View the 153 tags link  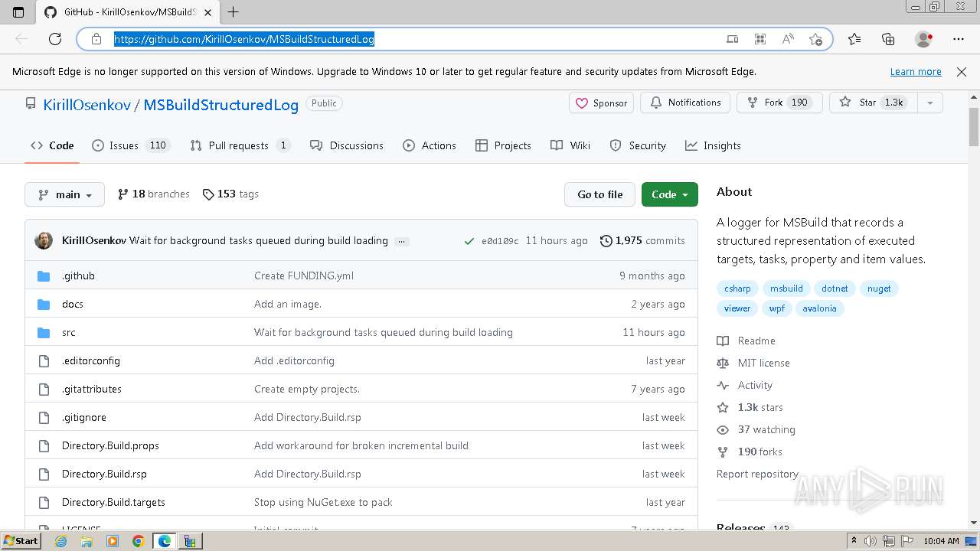230,194
